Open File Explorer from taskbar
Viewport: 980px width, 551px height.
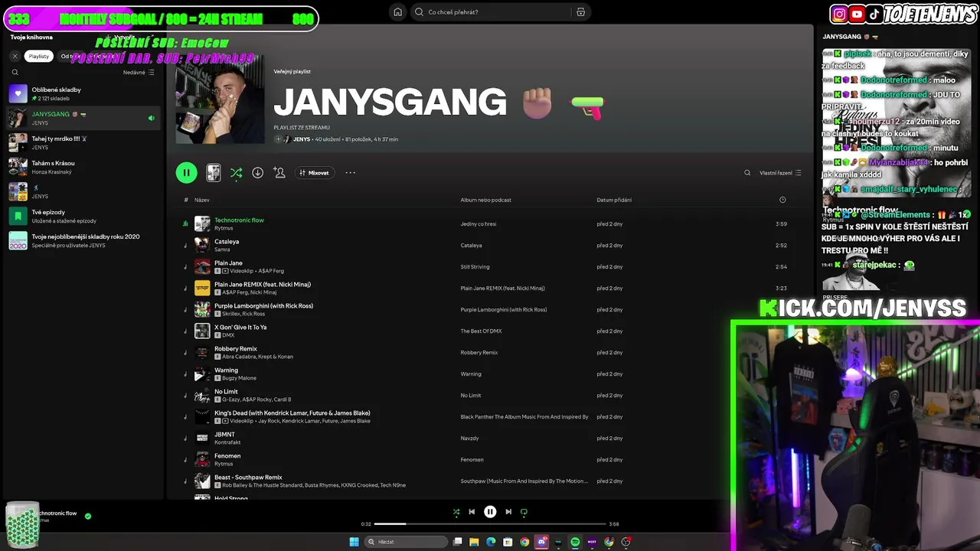click(474, 542)
